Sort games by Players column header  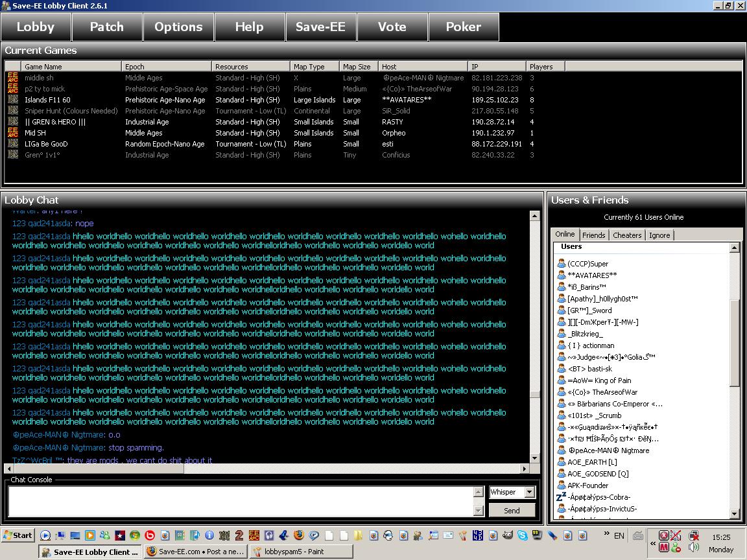click(x=545, y=66)
